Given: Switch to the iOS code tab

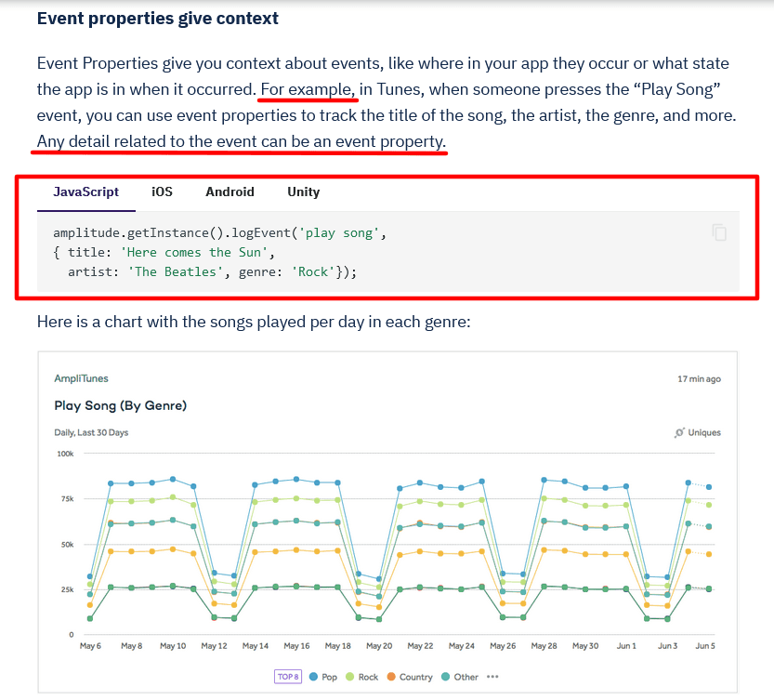Looking at the screenshot, I should (162, 192).
